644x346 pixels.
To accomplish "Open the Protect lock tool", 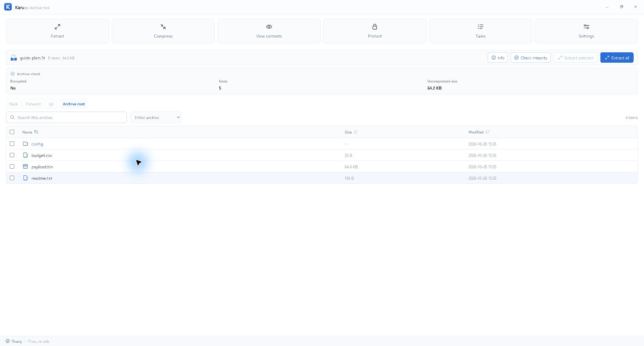I will point(375,31).
